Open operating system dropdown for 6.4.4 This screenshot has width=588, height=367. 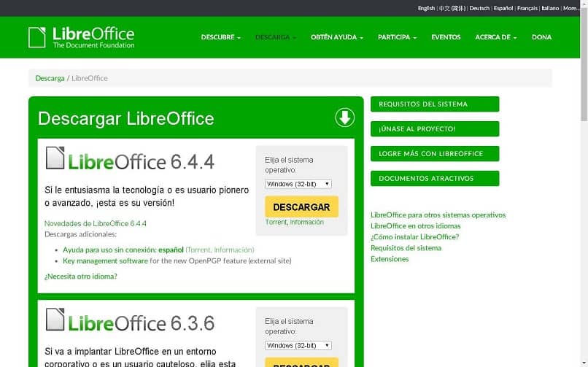point(298,184)
